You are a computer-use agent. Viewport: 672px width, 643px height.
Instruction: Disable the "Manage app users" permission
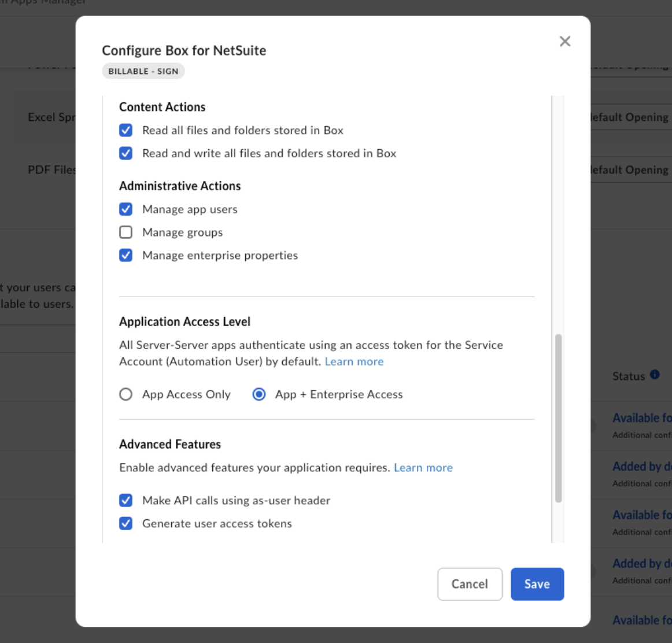(126, 209)
